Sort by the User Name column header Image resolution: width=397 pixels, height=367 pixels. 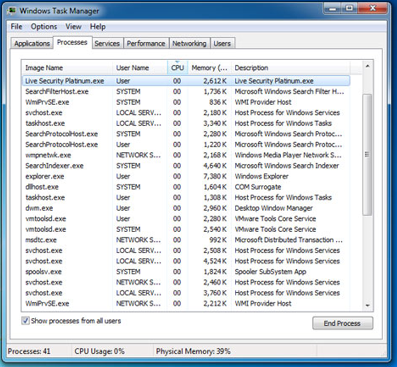(x=140, y=68)
